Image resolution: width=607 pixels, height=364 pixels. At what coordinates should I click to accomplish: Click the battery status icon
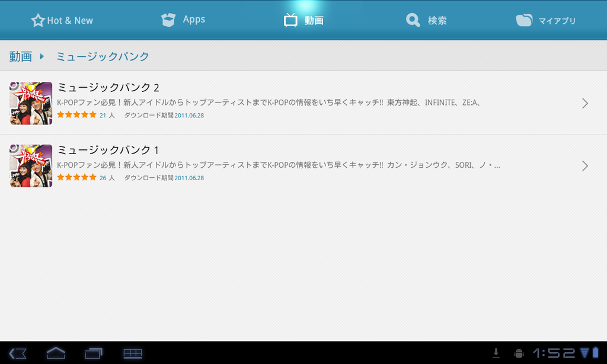click(x=596, y=353)
